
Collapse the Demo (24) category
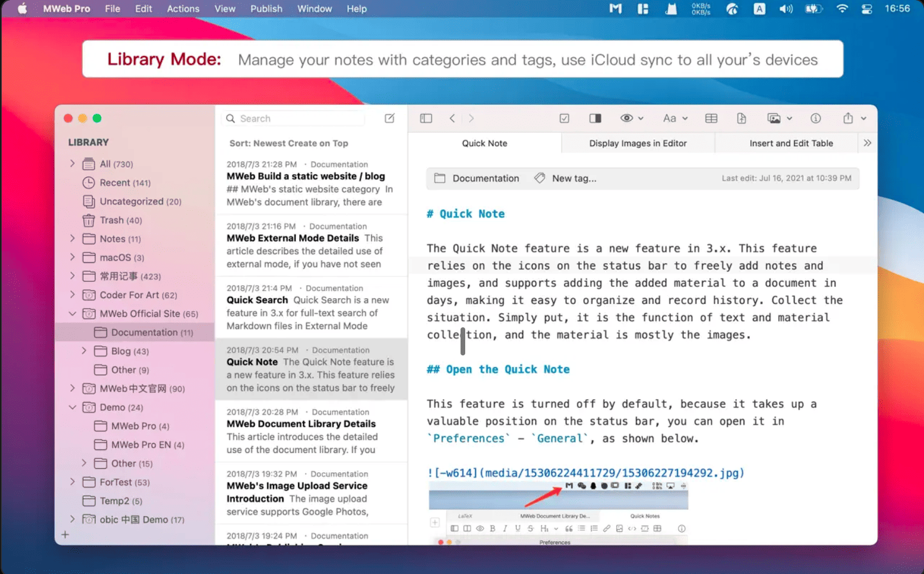[72, 407]
